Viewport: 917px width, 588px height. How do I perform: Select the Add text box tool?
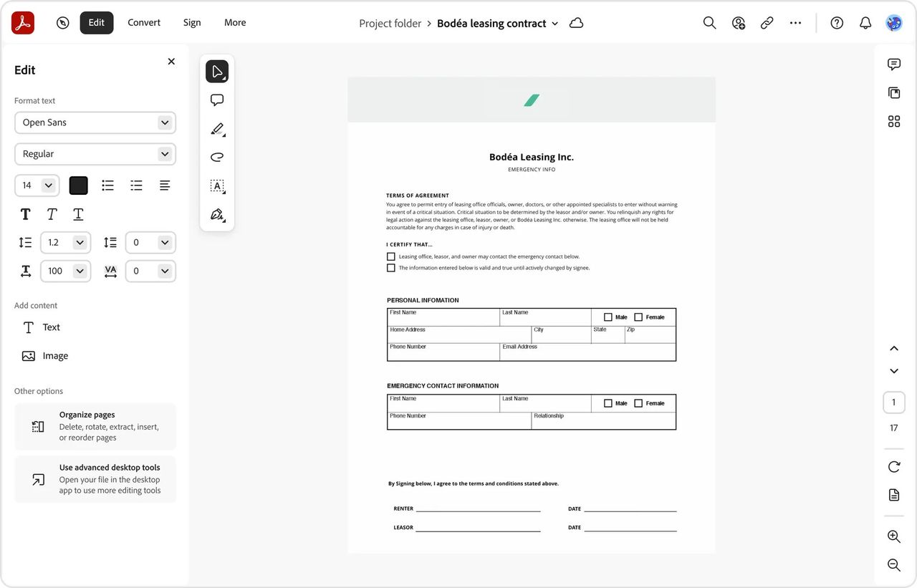217,185
